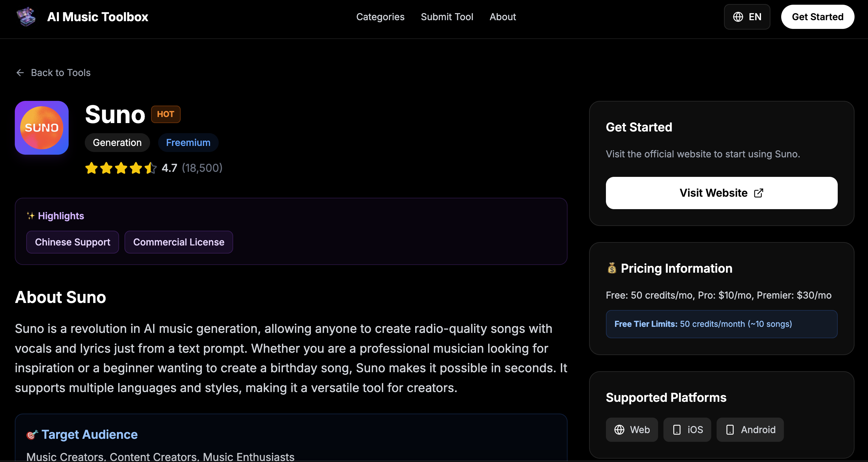Open the Submit Tool page
This screenshot has height=462, width=868.
point(447,16)
